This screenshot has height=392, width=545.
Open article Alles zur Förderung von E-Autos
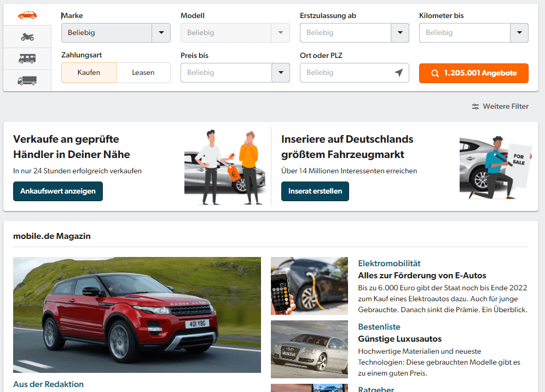coord(422,276)
